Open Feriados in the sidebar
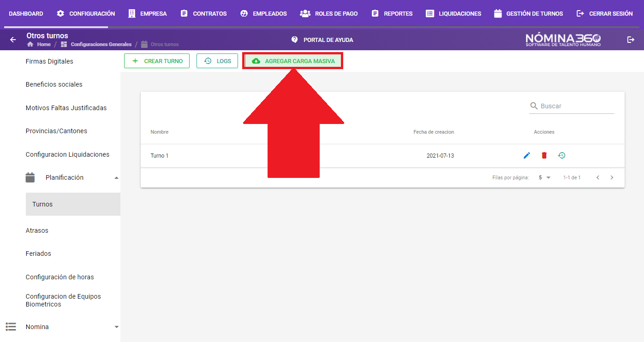 tap(38, 254)
